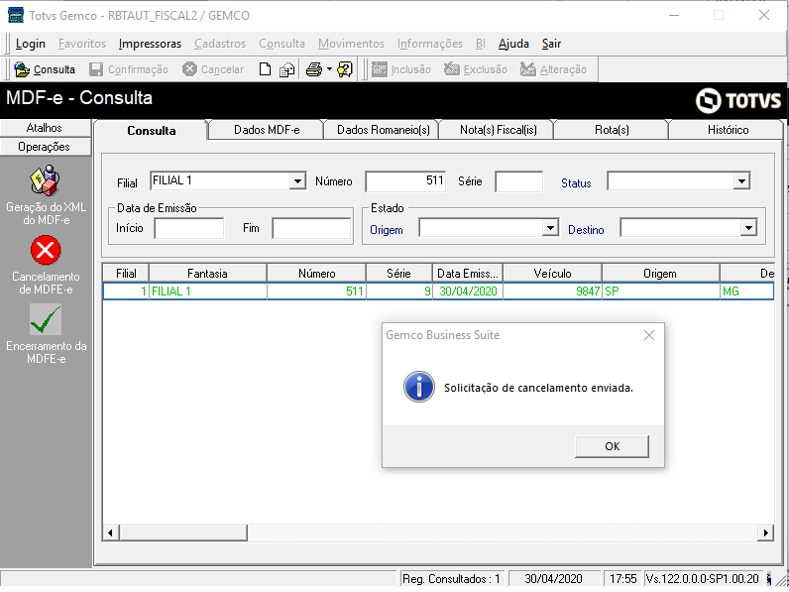Click the Número column header in grid
Screen dimensions: 789x592
317,273
